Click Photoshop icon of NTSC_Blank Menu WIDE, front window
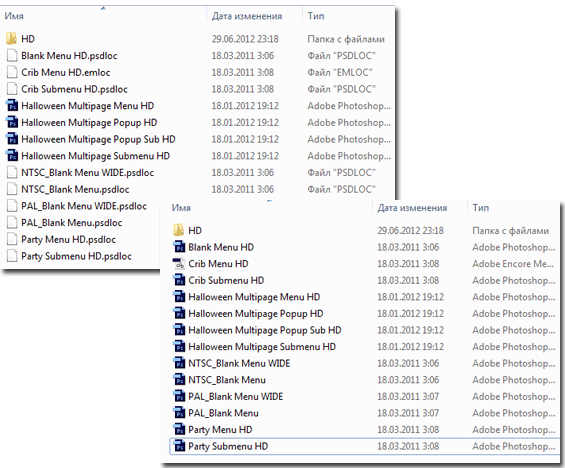Screen dimensions: 565x468 pos(179,363)
